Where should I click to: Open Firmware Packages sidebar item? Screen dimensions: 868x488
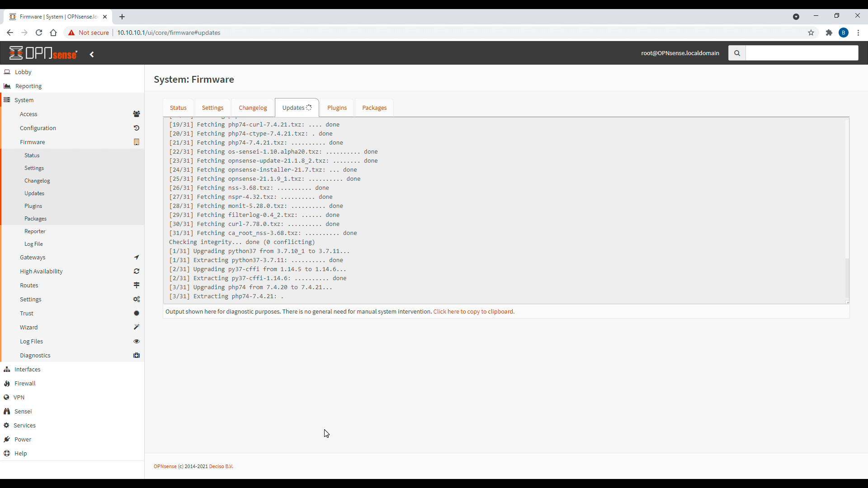(72, 219)
